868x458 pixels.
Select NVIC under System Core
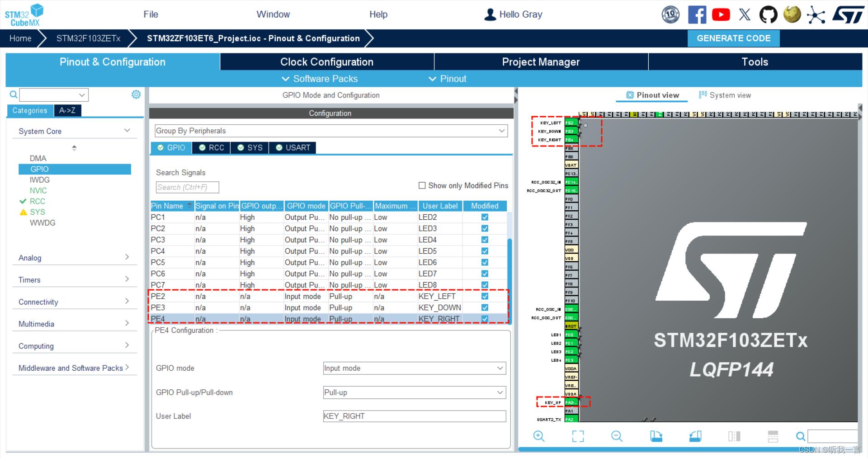pyautogui.click(x=38, y=191)
